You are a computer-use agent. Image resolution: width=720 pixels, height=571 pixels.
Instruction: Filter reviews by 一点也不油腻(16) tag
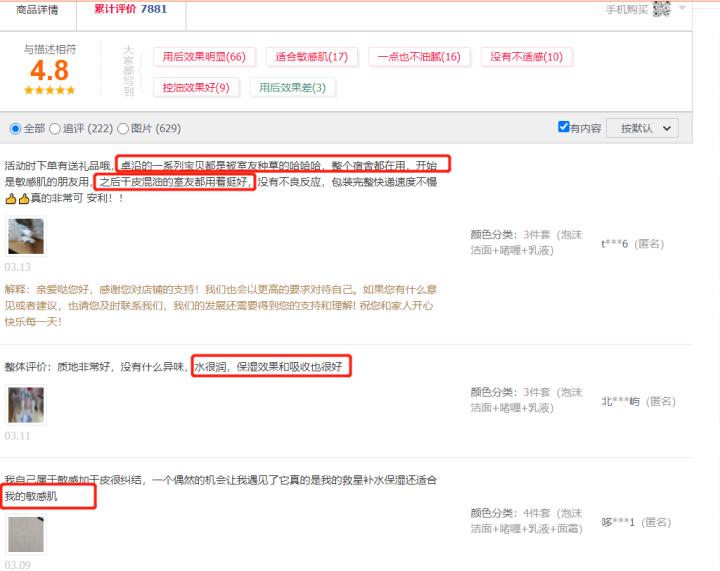pos(419,57)
